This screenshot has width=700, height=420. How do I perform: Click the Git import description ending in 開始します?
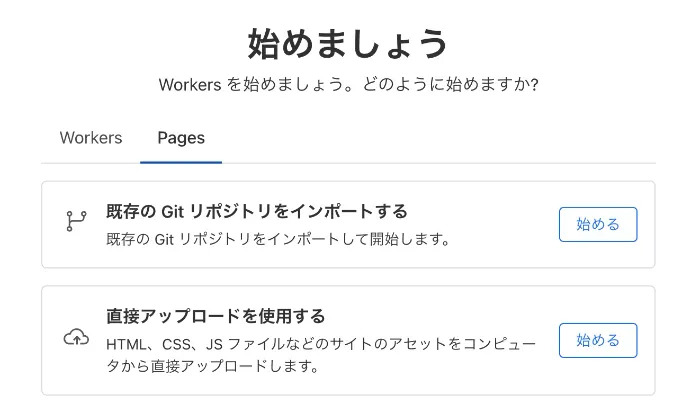tap(277, 239)
